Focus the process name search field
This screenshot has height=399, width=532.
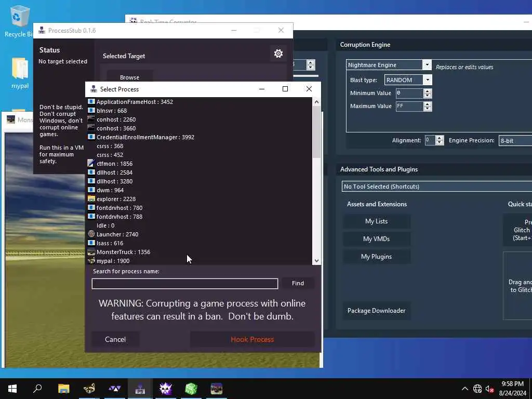[x=184, y=284]
